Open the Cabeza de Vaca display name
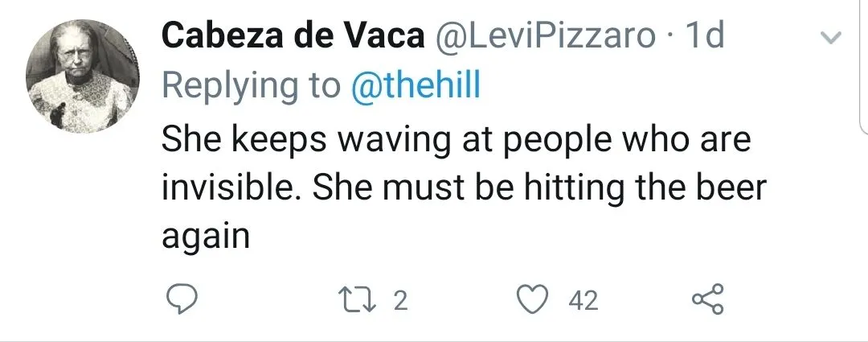This screenshot has height=342, width=868. click(293, 35)
